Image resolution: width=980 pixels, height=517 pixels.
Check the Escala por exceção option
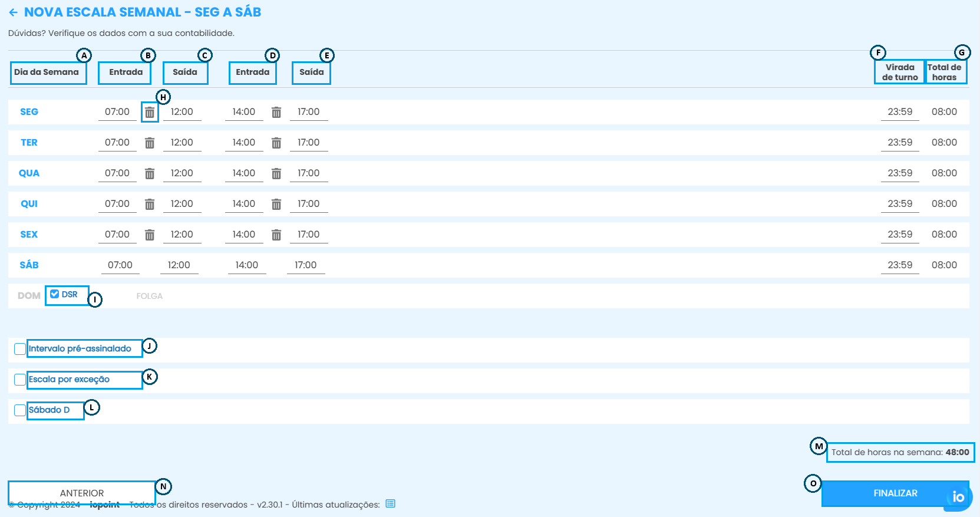[20, 380]
